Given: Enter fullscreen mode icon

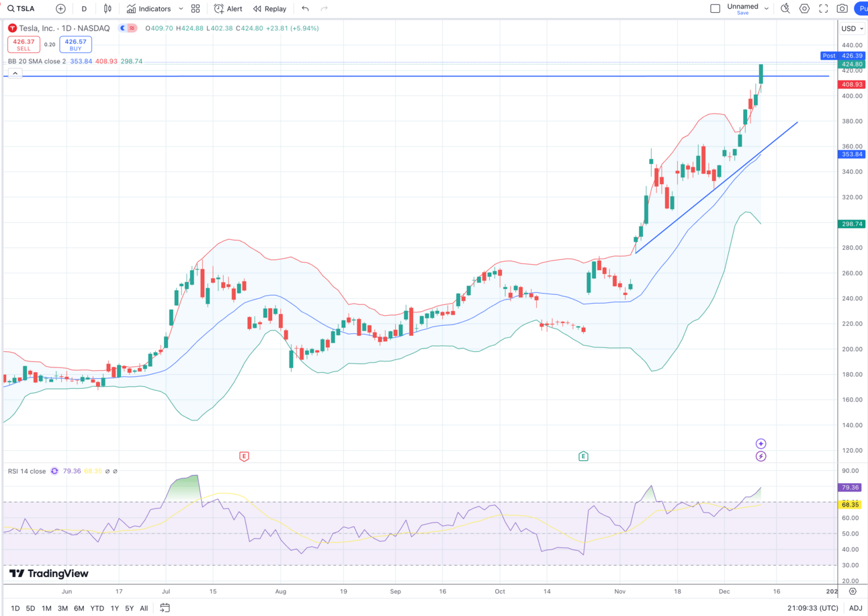Looking at the screenshot, I should (x=823, y=9).
